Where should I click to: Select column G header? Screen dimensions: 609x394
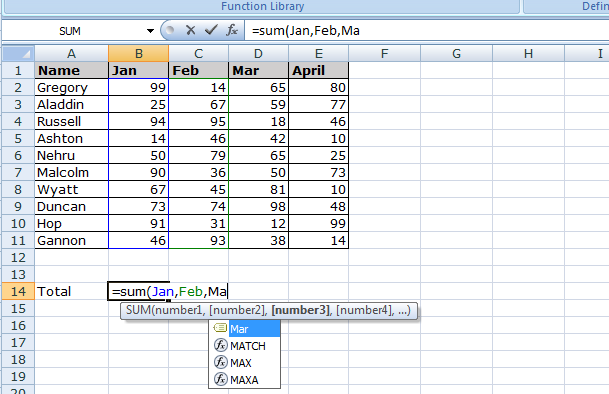pyautogui.click(x=456, y=54)
